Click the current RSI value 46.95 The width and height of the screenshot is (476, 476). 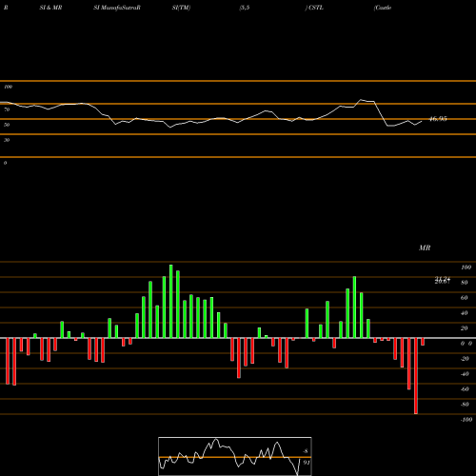tap(438, 119)
